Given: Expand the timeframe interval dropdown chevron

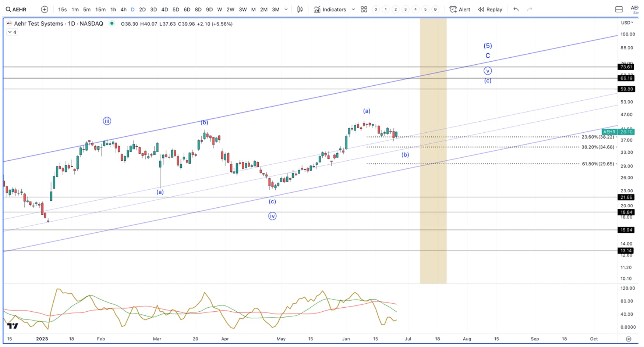Looking at the screenshot, I should [x=286, y=10].
